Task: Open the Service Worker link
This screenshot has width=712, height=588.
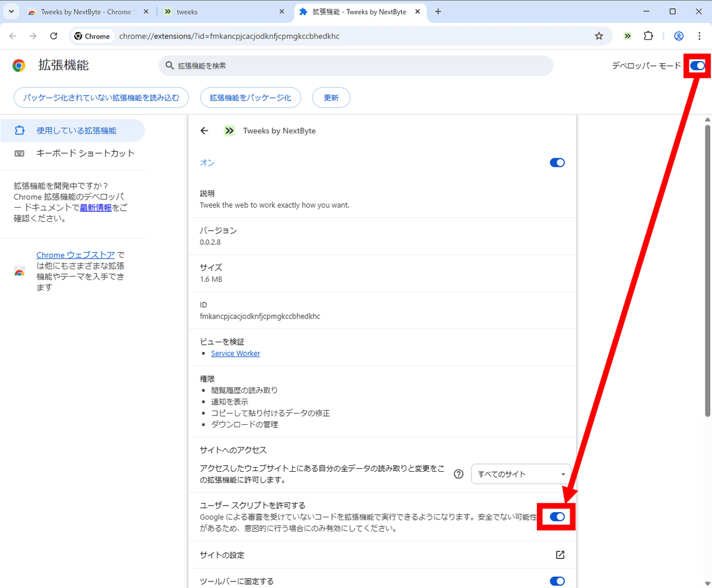Action: 236,353
